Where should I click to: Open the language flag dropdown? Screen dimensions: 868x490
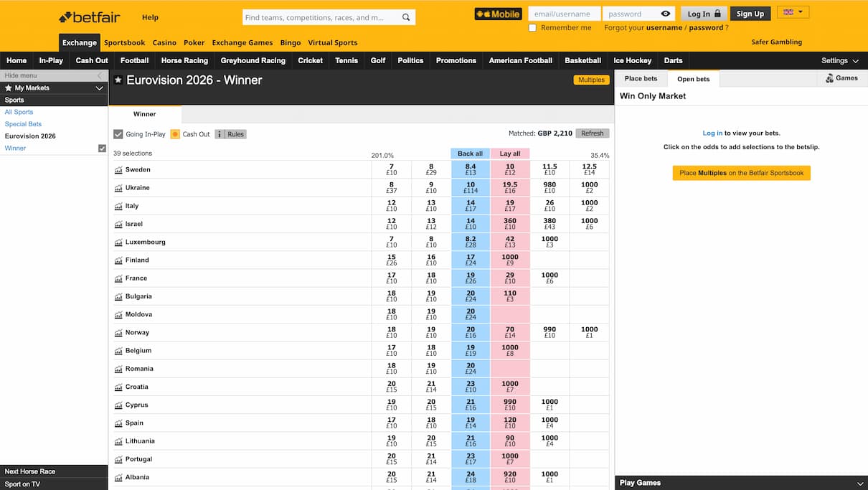[x=792, y=11]
